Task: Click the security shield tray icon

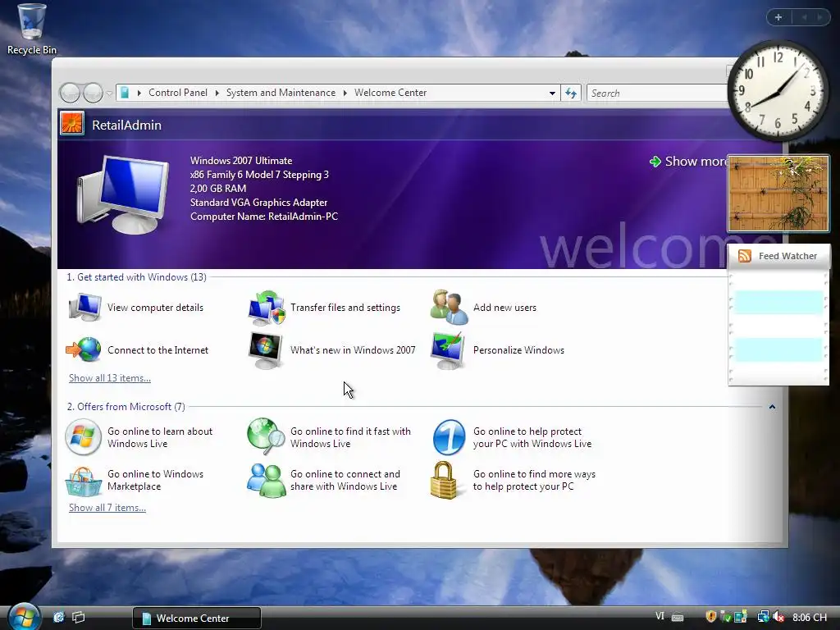Action: [711, 617]
